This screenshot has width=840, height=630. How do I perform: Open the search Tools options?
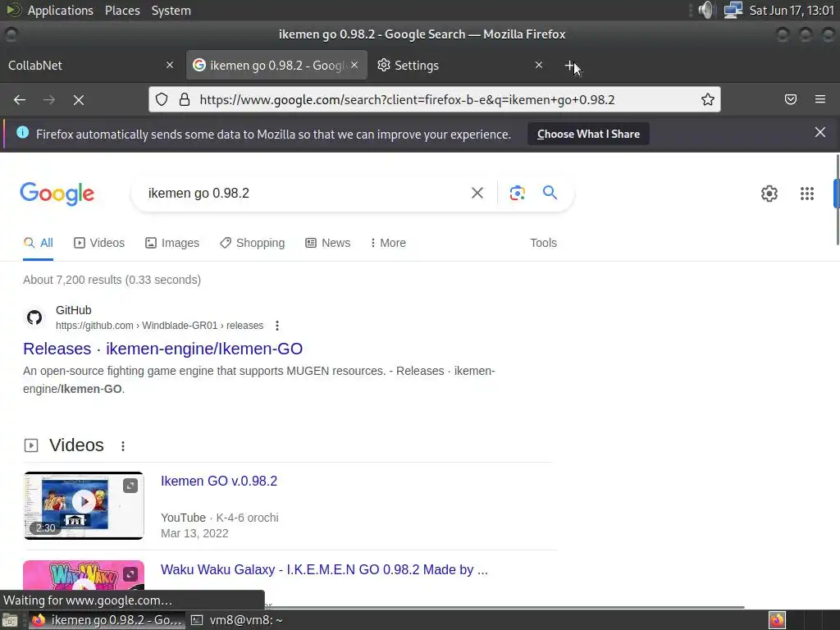pos(543,243)
